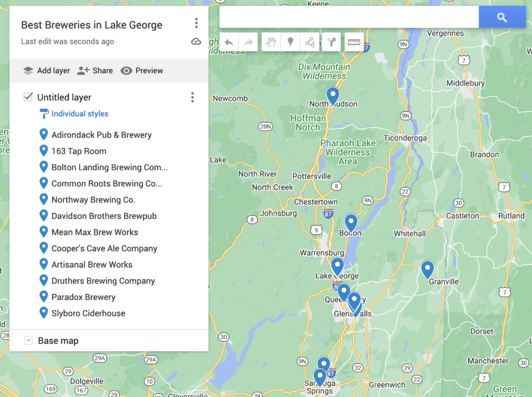The width and height of the screenshot is (532, 397).
Task: Select Bolton Landing Brewing Com... list entry
Action: coord(110,167)
